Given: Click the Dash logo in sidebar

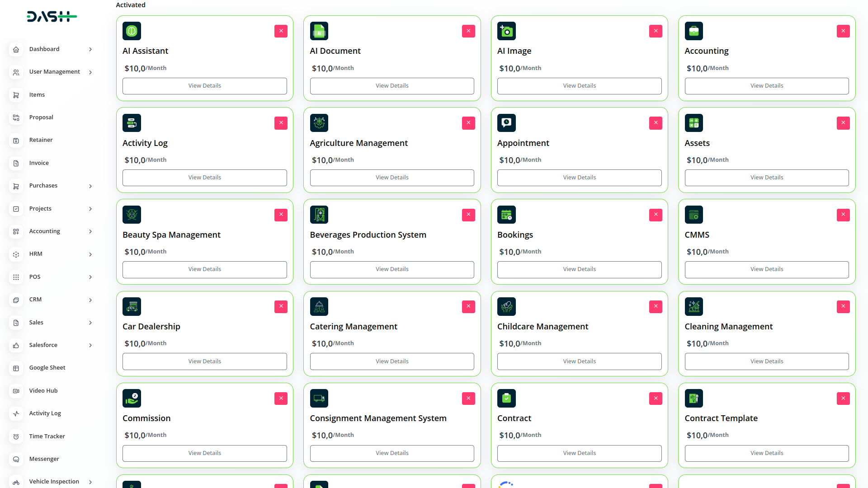Looking at the screenshot, I should coord(52,17).
